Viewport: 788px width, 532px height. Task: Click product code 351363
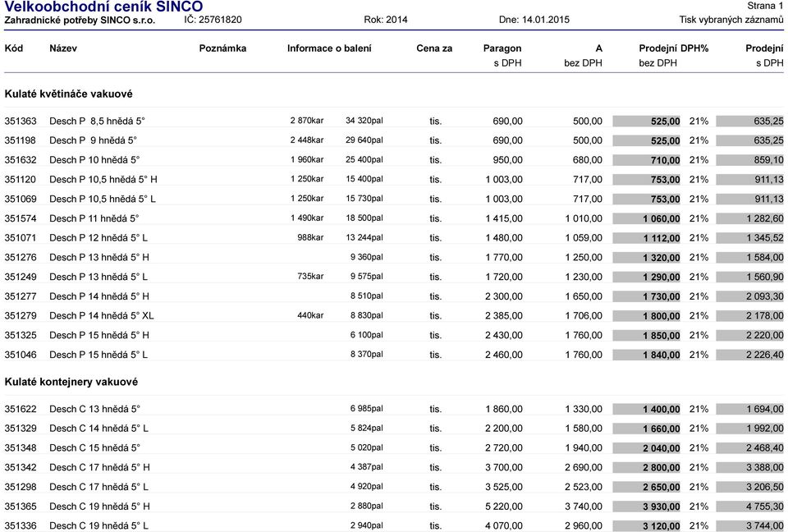[21, 122]
